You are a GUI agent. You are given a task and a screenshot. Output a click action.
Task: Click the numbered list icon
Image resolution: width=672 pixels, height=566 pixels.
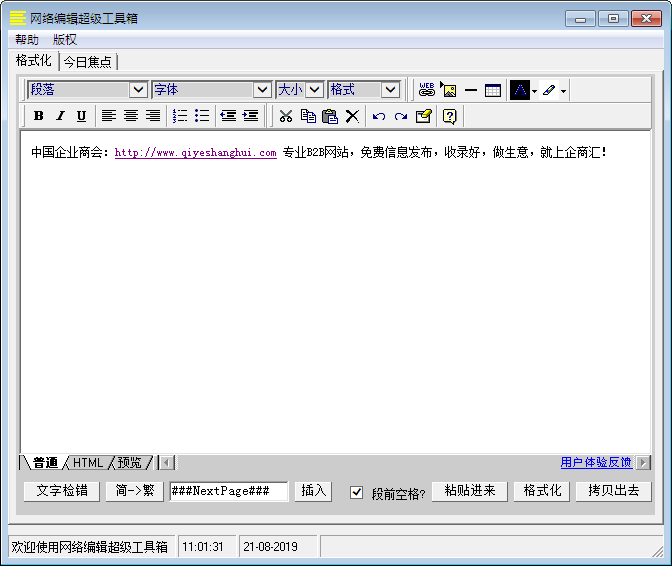(180, 116)
